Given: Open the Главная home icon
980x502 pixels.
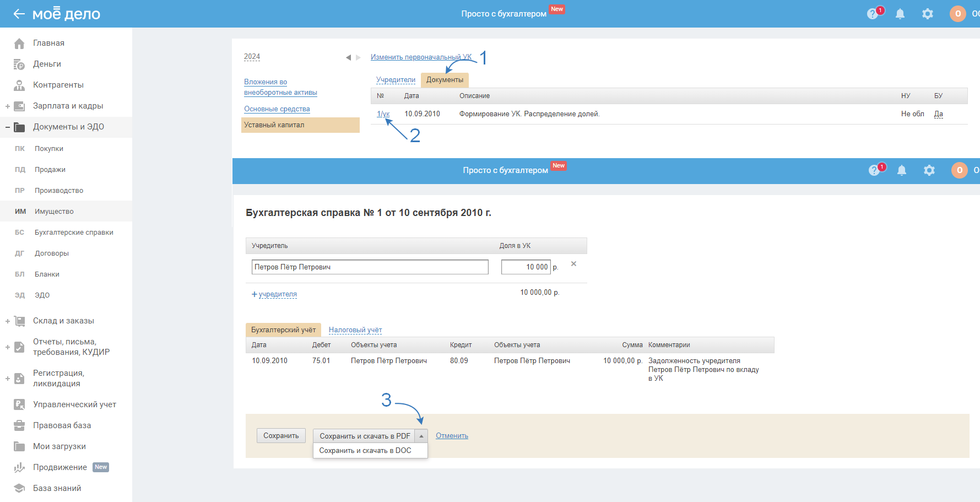Looking at the screenshot, I should (19, 43).
